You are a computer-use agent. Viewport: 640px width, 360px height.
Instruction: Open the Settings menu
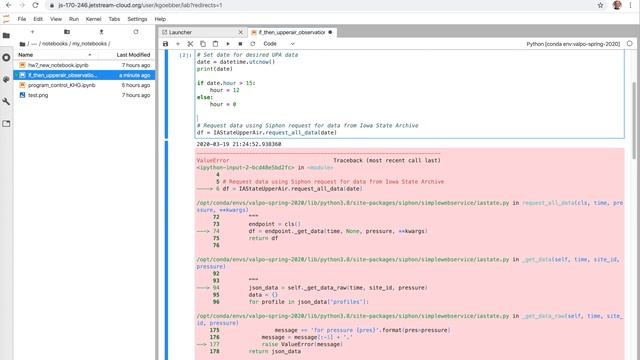click(x=137, y=19)
